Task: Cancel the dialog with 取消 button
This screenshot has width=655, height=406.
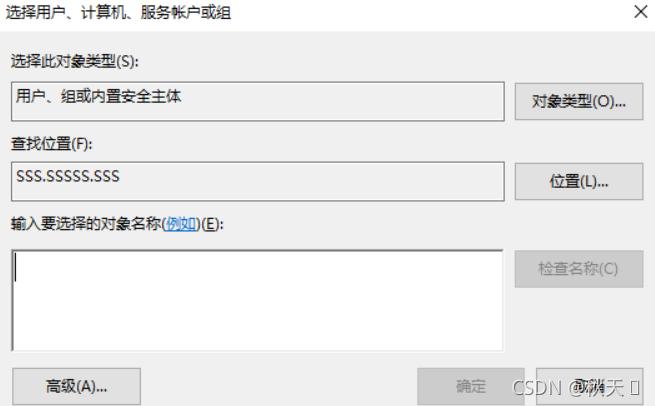Action: pyautogui.click(x=589, y=386)
